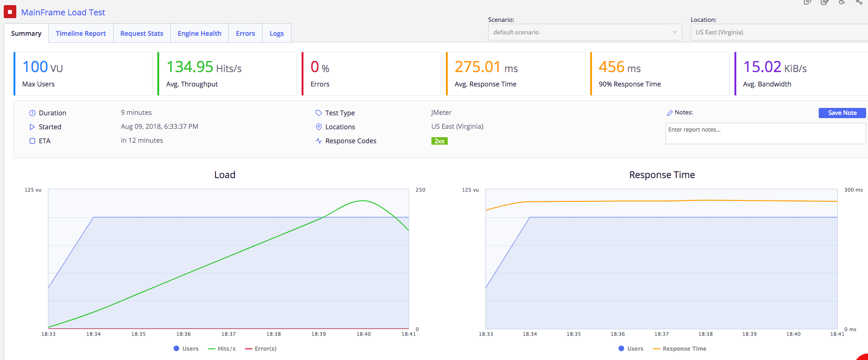
Task: Click the green 2xx response code badge
Action: point(439,141)
